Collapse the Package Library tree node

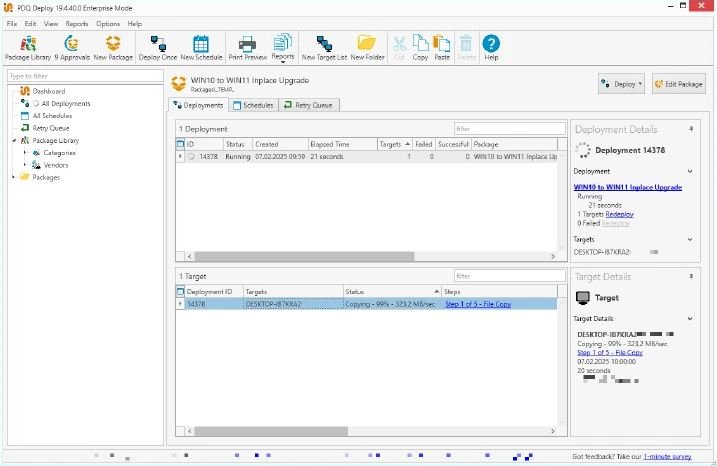tap(14, 140)
